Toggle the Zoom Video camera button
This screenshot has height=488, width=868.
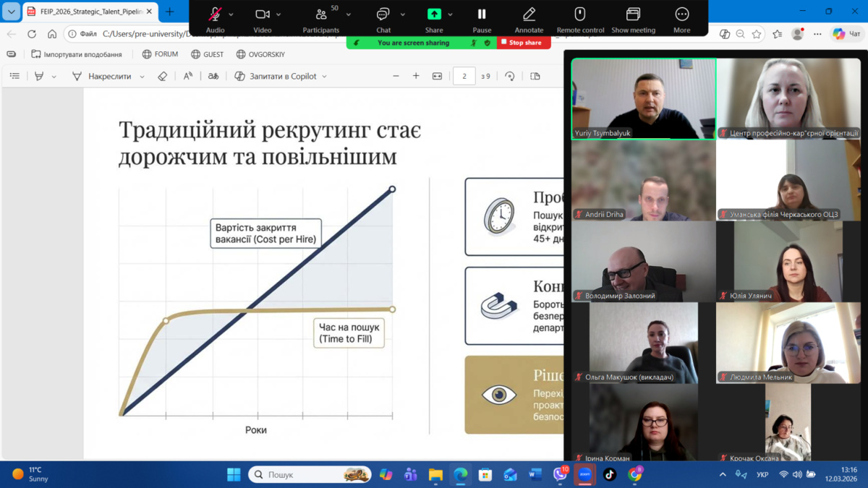pyautogui.click(x=262, y=15)
